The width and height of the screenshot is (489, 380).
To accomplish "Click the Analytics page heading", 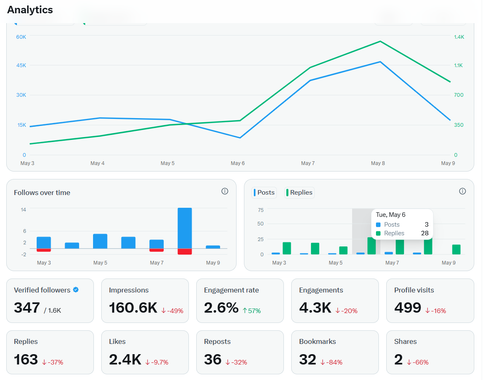I will (x=30, y=10).
